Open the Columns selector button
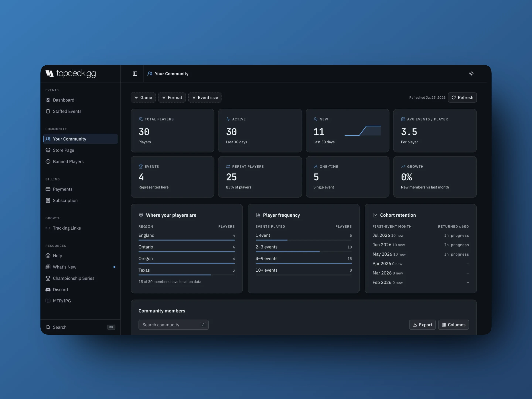This screenshot has width=532, height=399. [x=454, y=325]
